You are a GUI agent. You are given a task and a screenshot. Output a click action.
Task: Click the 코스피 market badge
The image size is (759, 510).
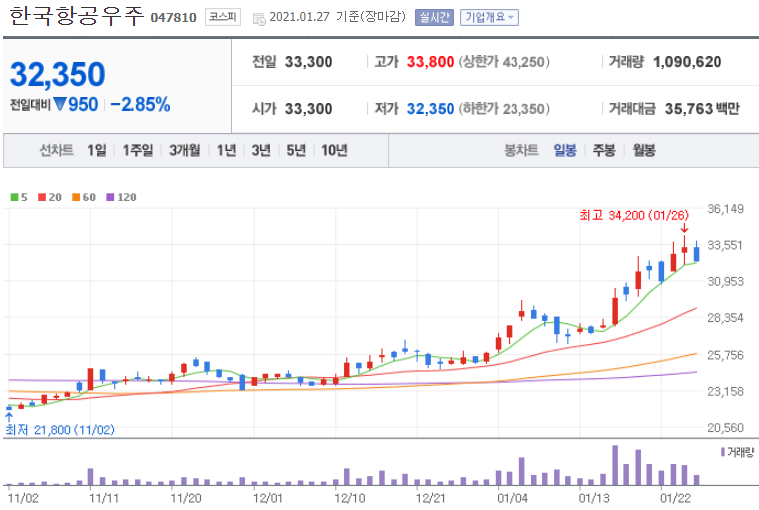[x=223, y=17]
